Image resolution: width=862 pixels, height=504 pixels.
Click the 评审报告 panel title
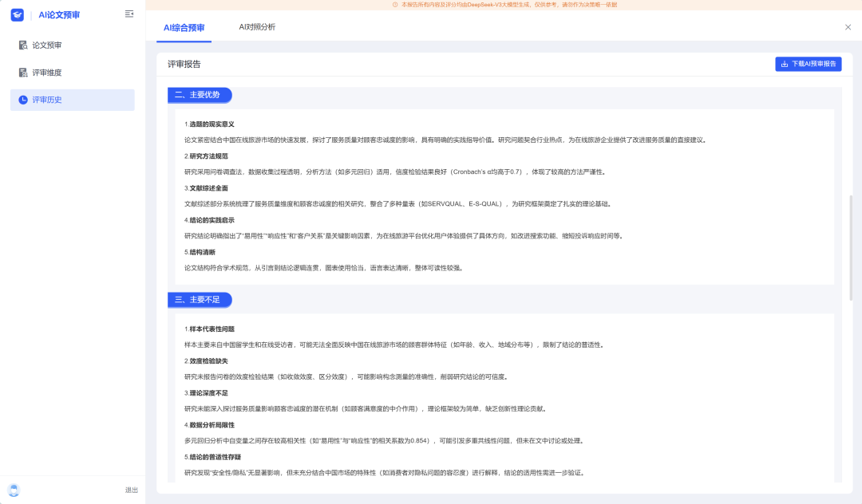tap(184, 64)
